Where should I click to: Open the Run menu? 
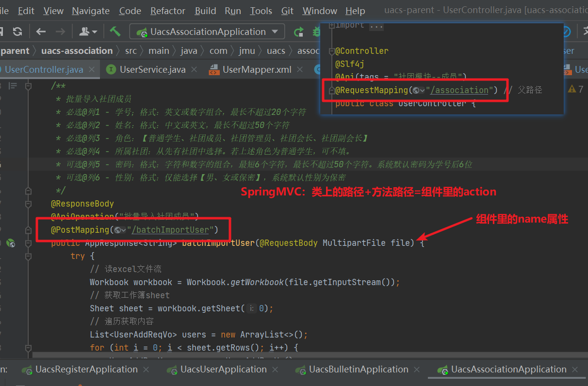pos(233,11)
